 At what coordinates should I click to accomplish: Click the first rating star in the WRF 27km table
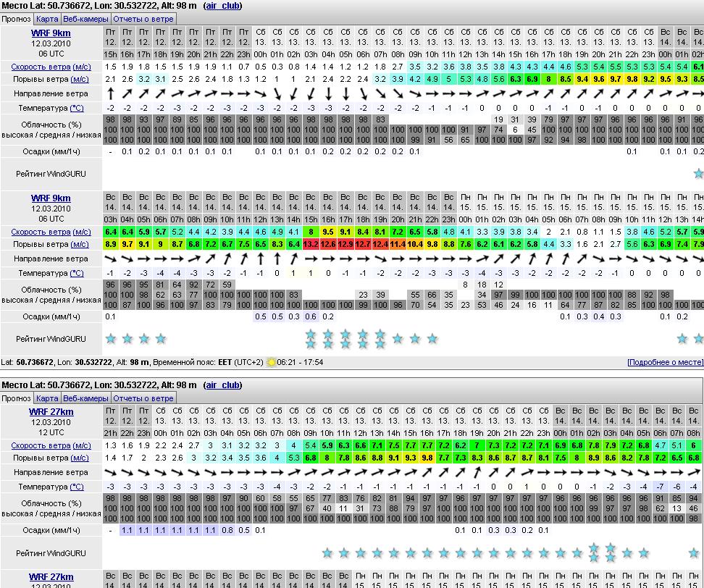tap(327, 553)
